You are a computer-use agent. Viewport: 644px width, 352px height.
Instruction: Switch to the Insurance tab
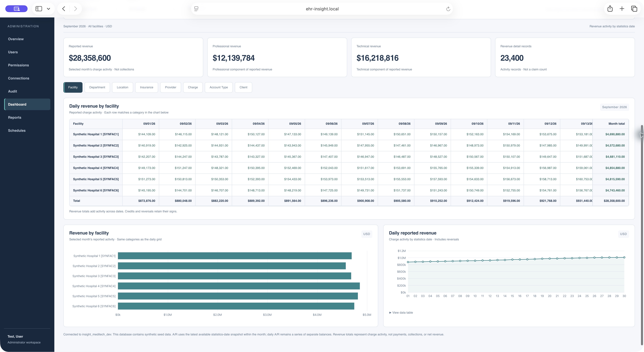(x=147, y=87)
